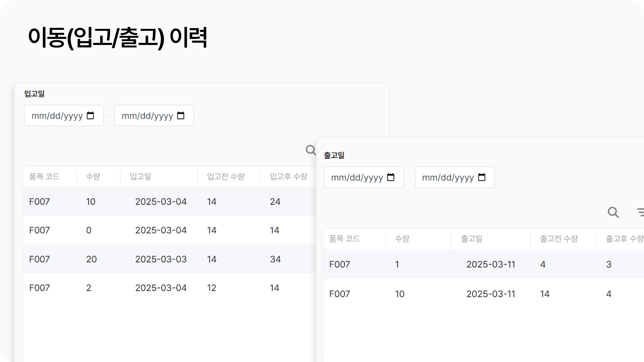644x362 pixels.
Task: Open calendar picker in second 입고일 date field
Action: click(181, 116)
